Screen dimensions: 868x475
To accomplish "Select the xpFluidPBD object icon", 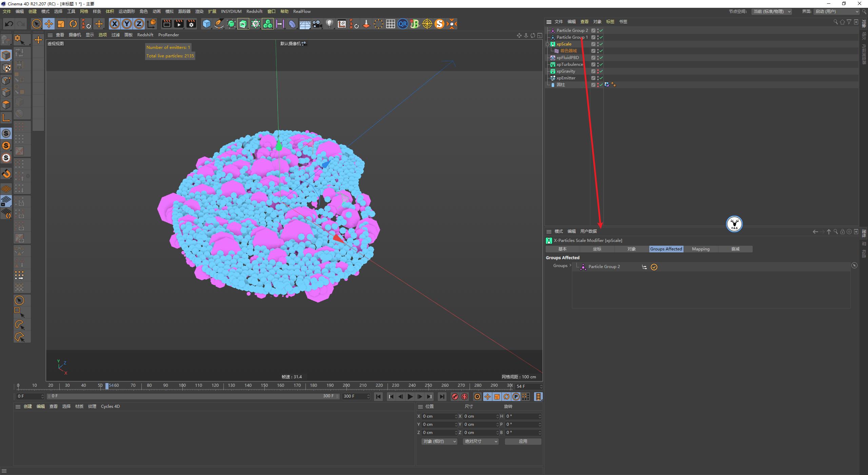I will [x=553, y=57].
